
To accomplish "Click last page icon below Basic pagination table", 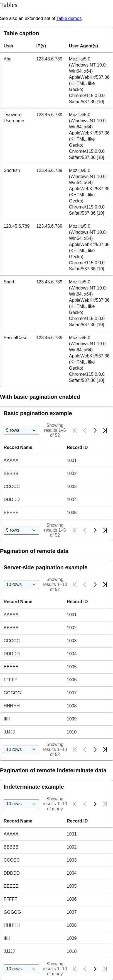I will [x=105, y=530].
